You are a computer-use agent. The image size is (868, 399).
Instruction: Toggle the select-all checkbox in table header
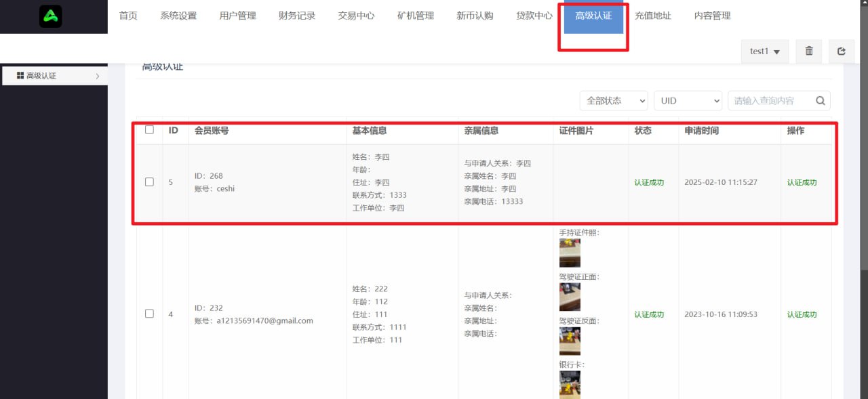click(x=149, y=130)
